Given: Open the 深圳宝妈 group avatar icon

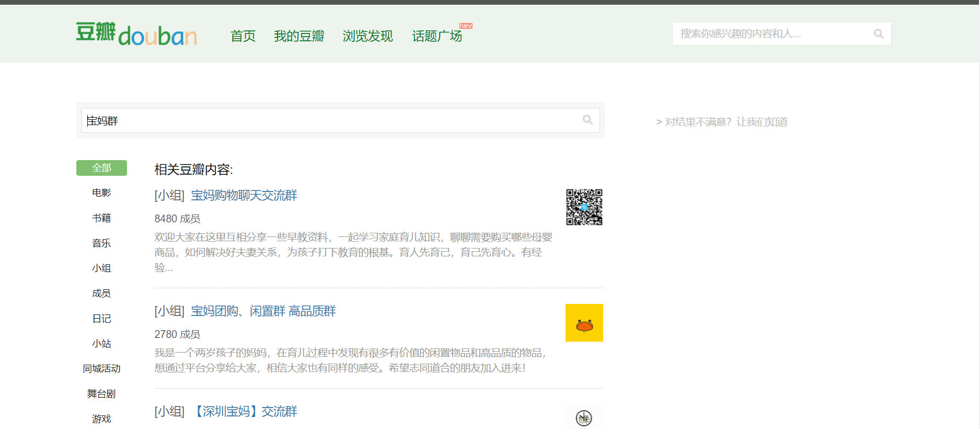Looking at the screenshot, I should [x=584, y=417].
